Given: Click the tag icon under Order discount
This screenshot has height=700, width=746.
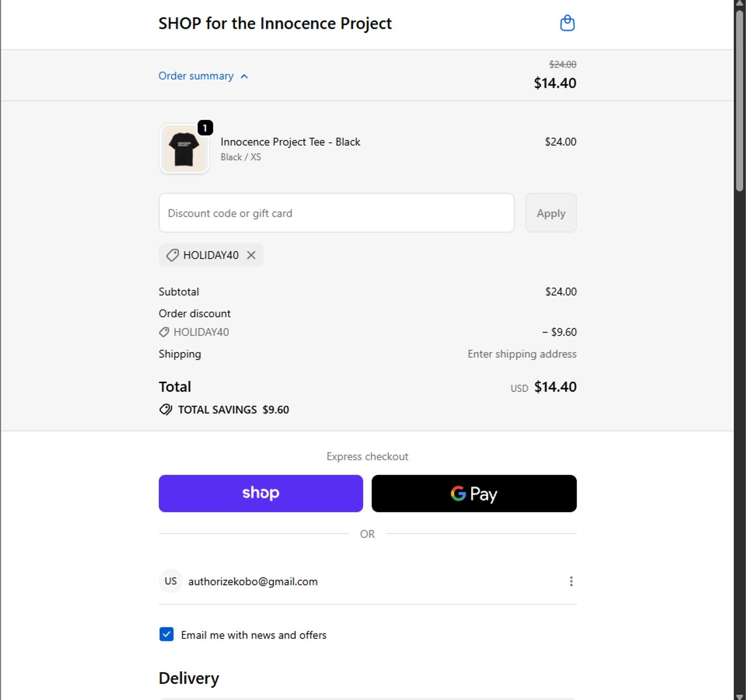Looking at the screenshot, I should point(164,332).
